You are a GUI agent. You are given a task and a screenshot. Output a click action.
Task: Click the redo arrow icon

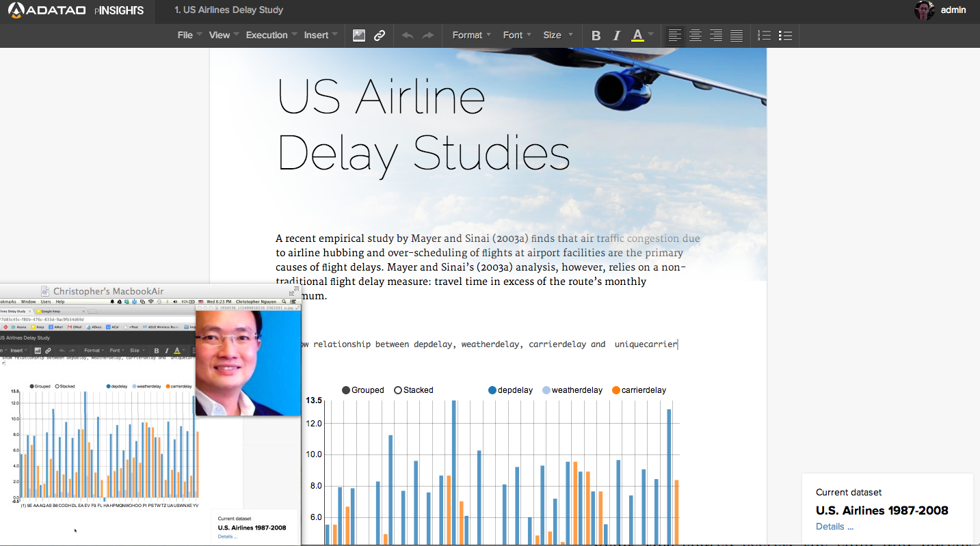click(428, 36)
